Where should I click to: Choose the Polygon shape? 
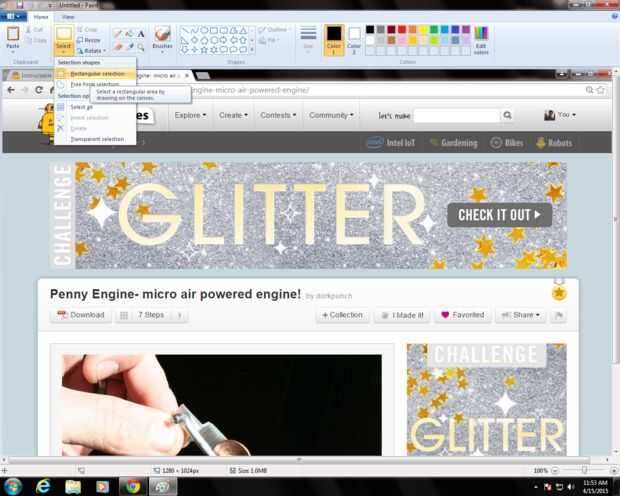point(234,30)
